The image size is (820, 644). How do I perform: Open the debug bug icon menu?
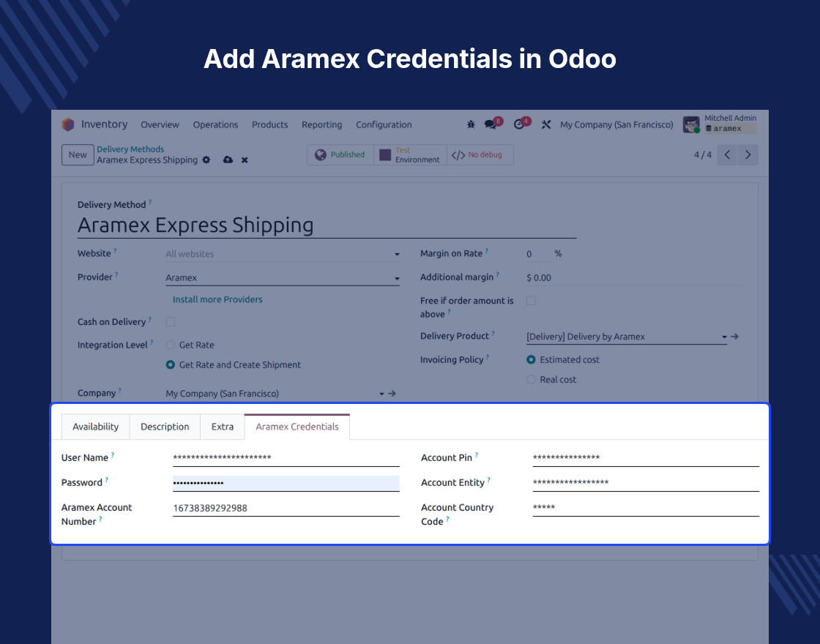(471, 124)
